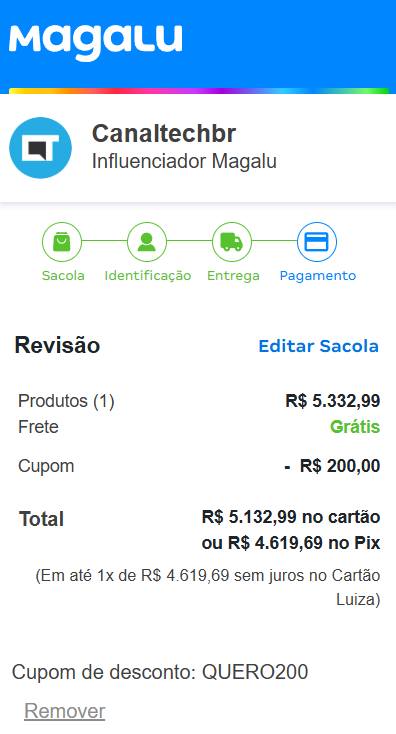Click the Grátis shipping value
Image resolution: width=396 pixels, height=734 pixels.
click(x=355, y=427)
